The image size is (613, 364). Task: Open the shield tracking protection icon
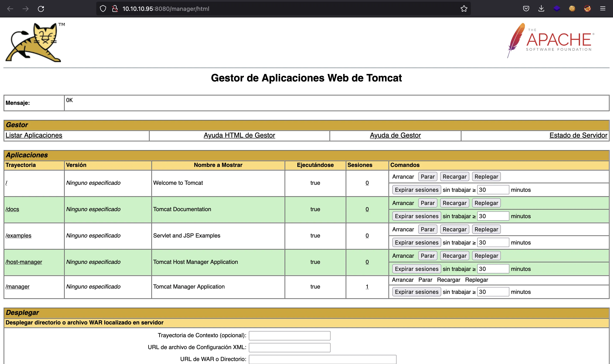103,9
